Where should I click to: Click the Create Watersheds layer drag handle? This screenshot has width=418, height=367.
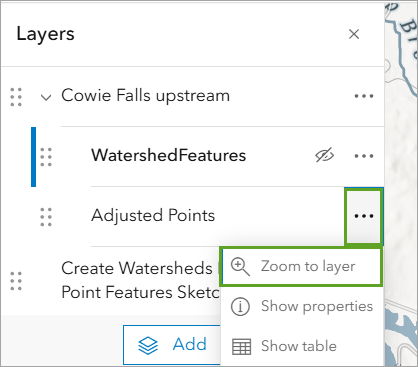click(x=16, y=281)
